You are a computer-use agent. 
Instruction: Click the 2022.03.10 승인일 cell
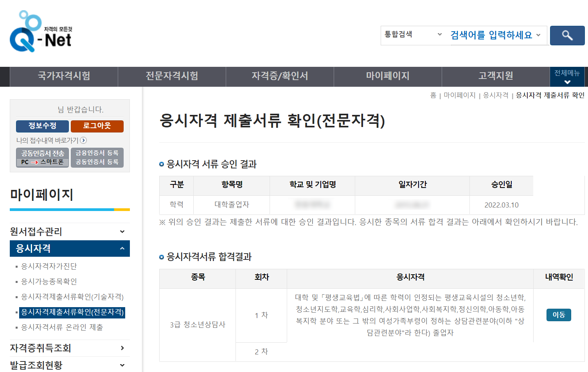tap(501, 205)
